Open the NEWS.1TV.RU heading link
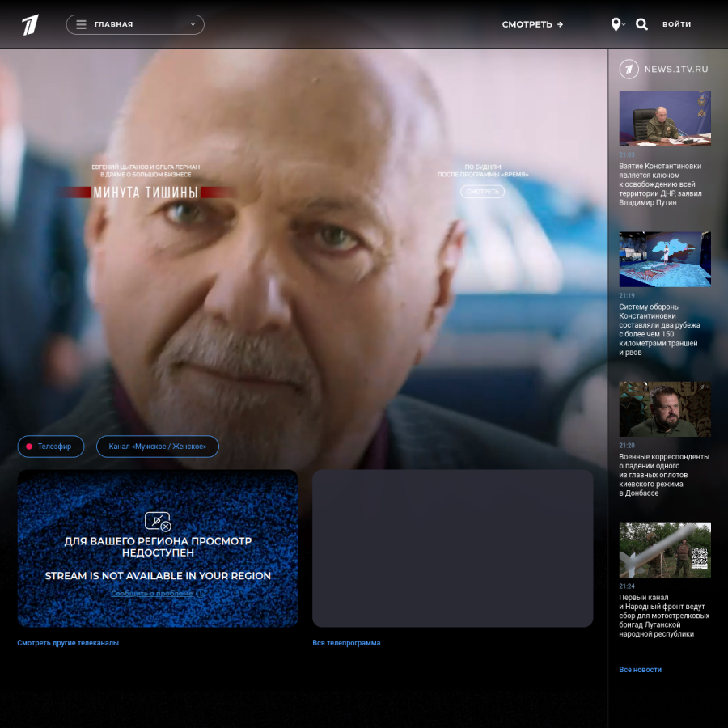Screen dimensions: 728x728 coord(676,70)
